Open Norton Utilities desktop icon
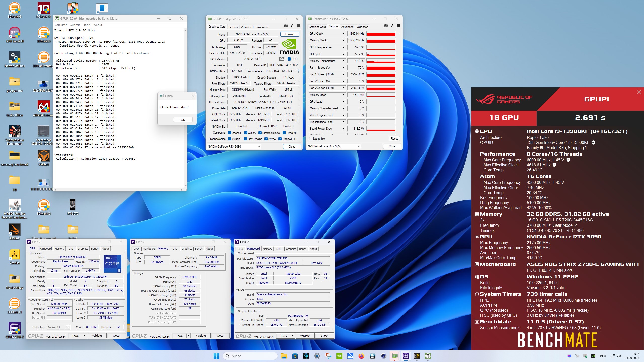The width and height of the screenshot is (644, 362). 15,59
